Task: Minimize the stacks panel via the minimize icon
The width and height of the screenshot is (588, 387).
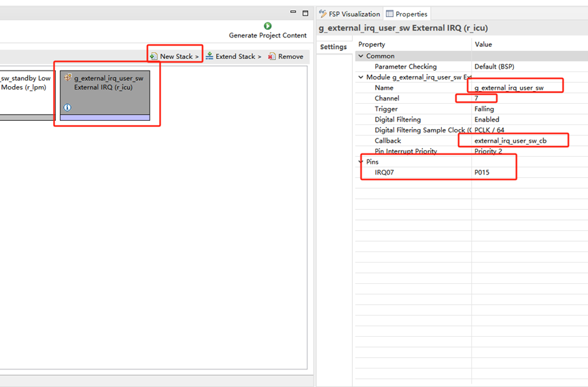Action: pos(293,12)
